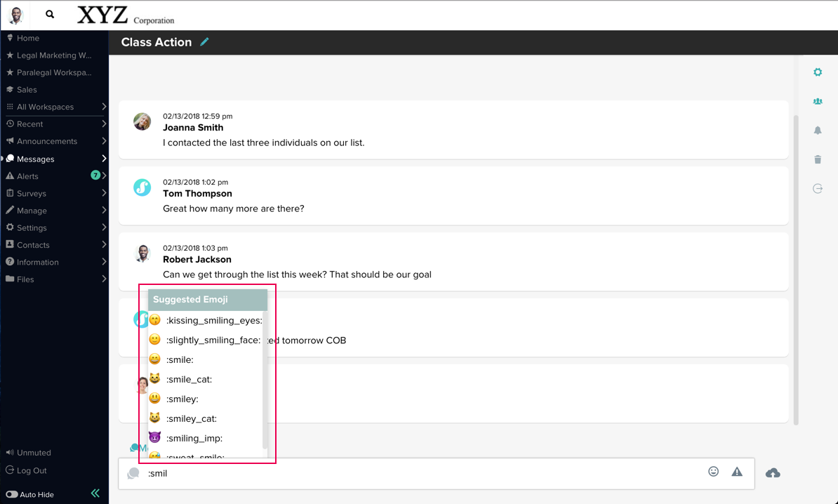Screen dimensions: 838x504
Task: Toggle the Auto Hide switch
Action: tap(12, 494)
